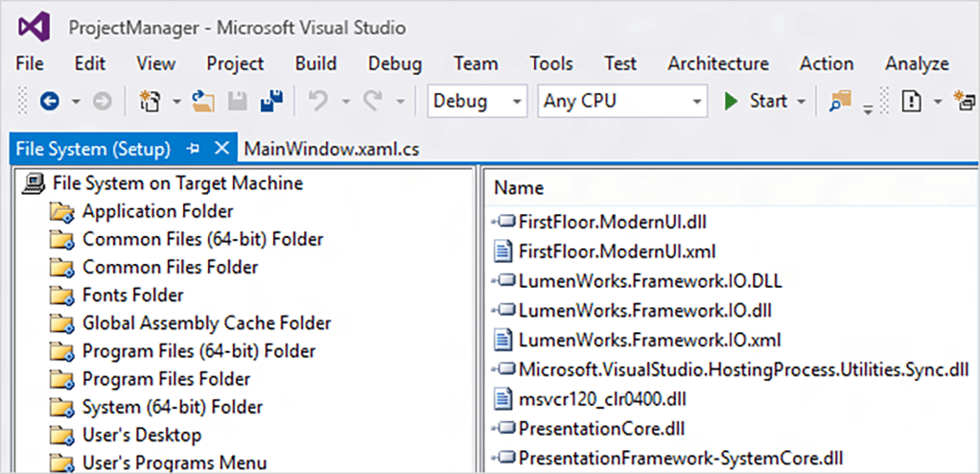Image resolution: width=980 pixels, height=474 pixels.
Task: Open the Test menu
Action: 620,63
